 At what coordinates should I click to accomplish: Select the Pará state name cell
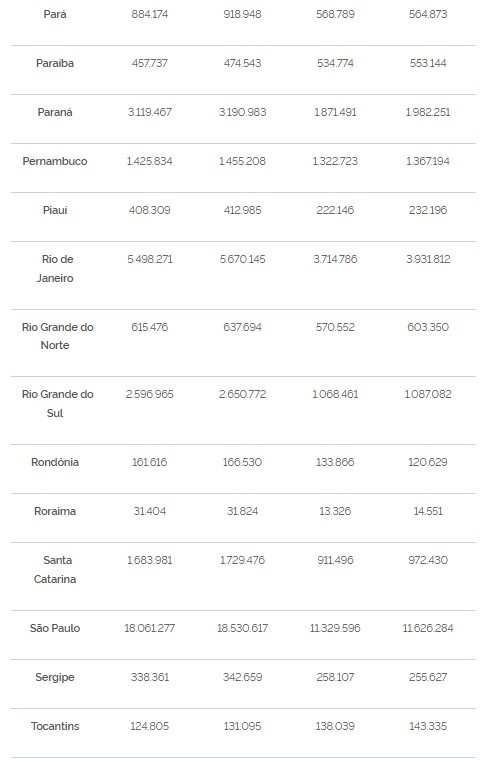tap(55, 15)
